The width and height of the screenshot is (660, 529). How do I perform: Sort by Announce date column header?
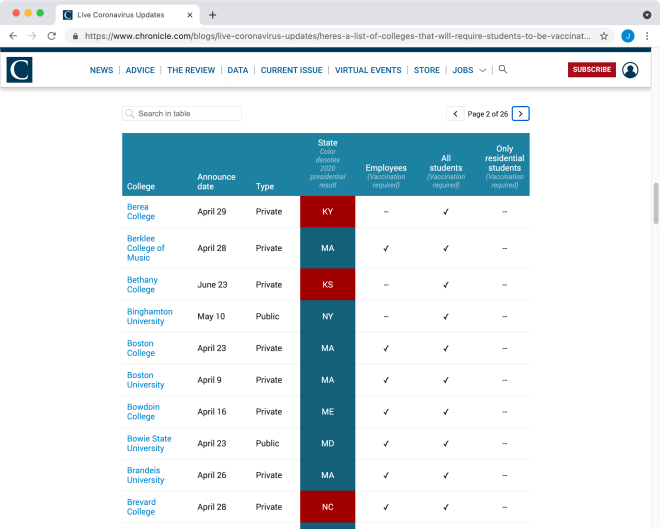(x=216, y=182)
